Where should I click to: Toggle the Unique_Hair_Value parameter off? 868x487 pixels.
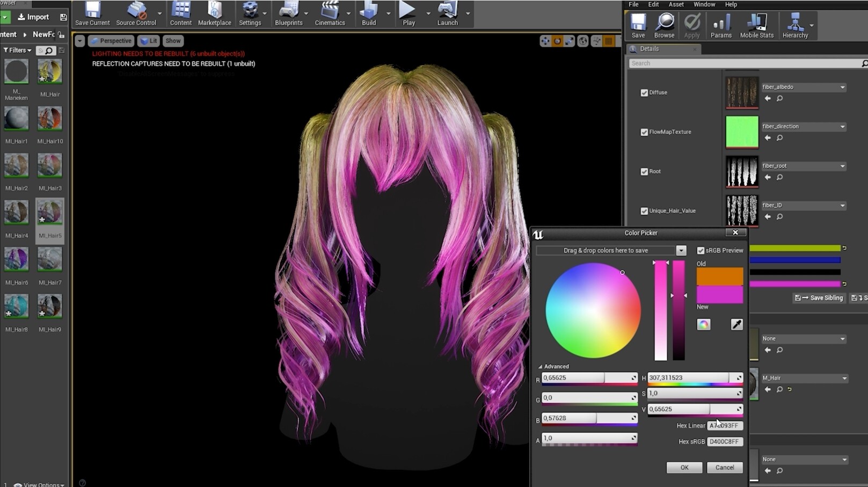644,210
